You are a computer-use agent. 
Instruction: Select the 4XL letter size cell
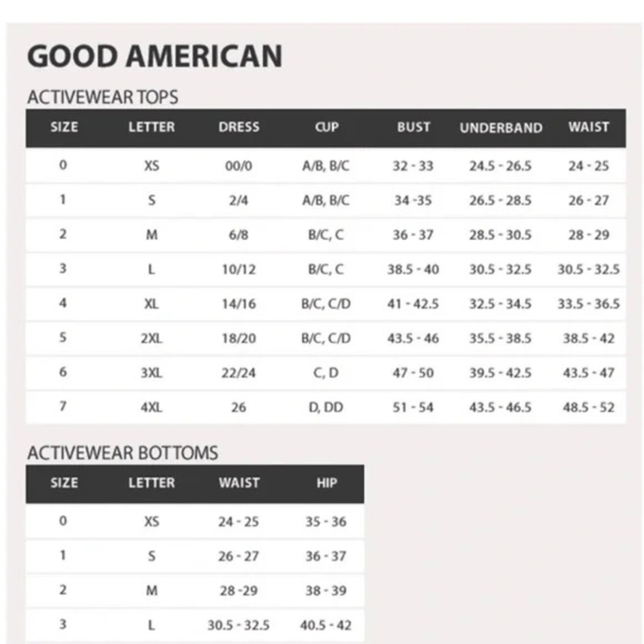pos(152,408)
